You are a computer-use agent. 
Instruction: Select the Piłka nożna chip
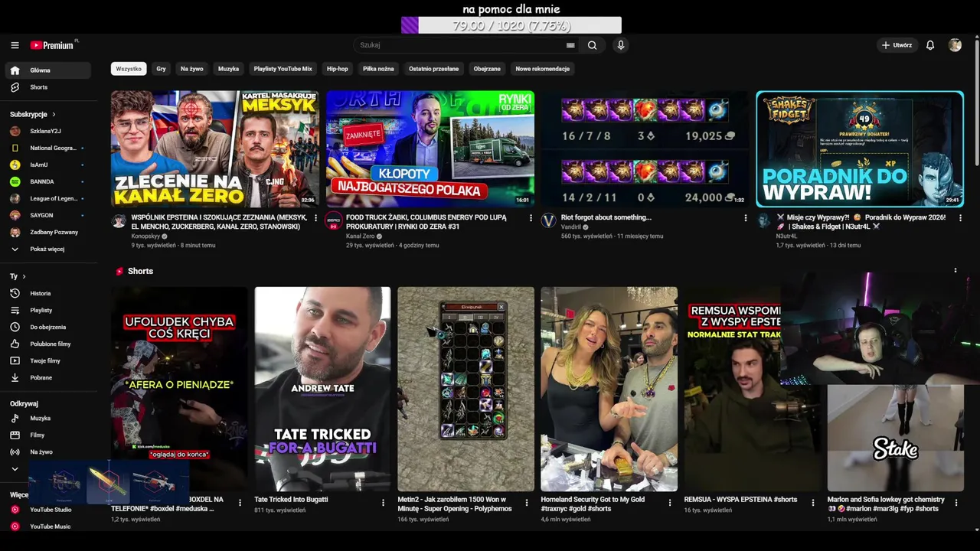tap(378, 69)
